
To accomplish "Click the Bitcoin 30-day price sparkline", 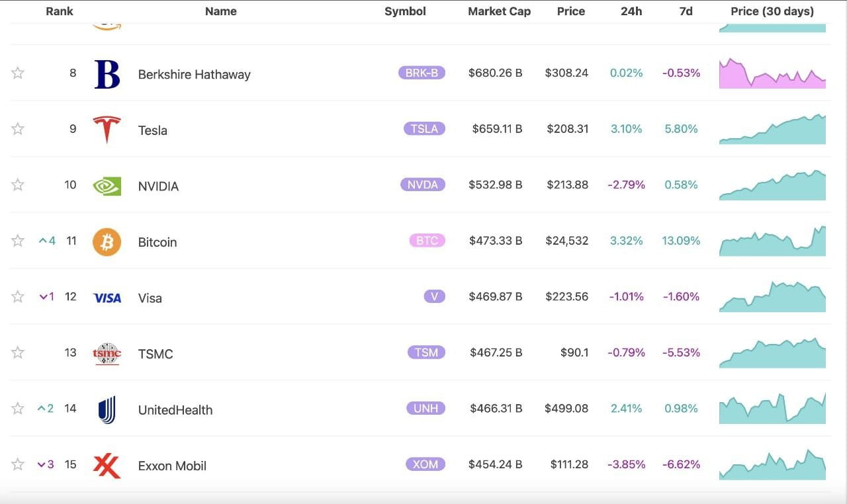I will point(772,241).
